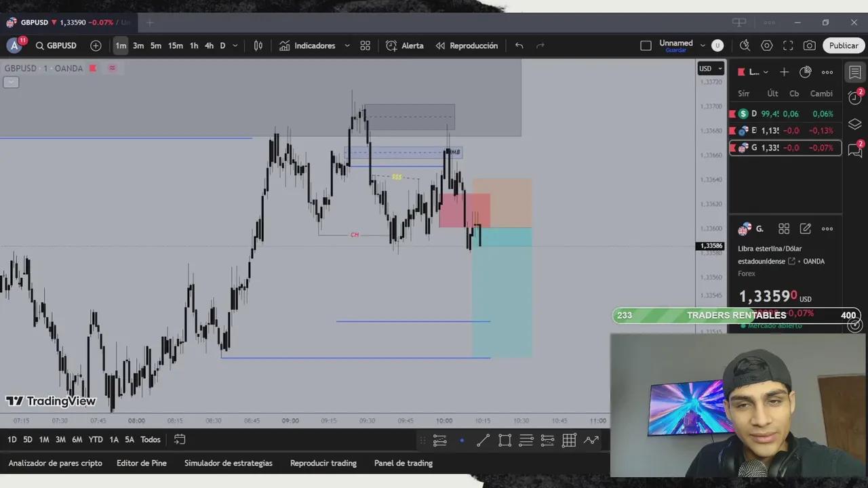868x488 pixels.
Task: Pick the blue dot color in drawing toolbar
Action: click(x=462, y=441)
